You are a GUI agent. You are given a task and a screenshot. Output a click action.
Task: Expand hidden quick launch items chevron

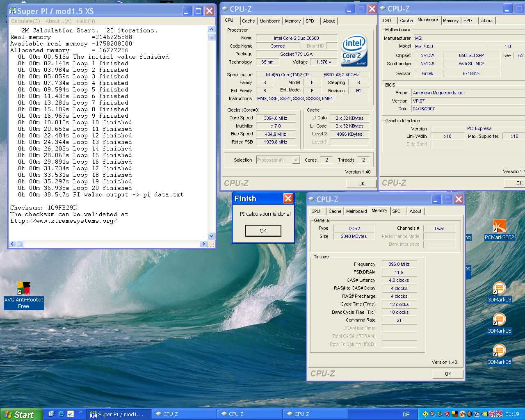click(x=80, y=412)
